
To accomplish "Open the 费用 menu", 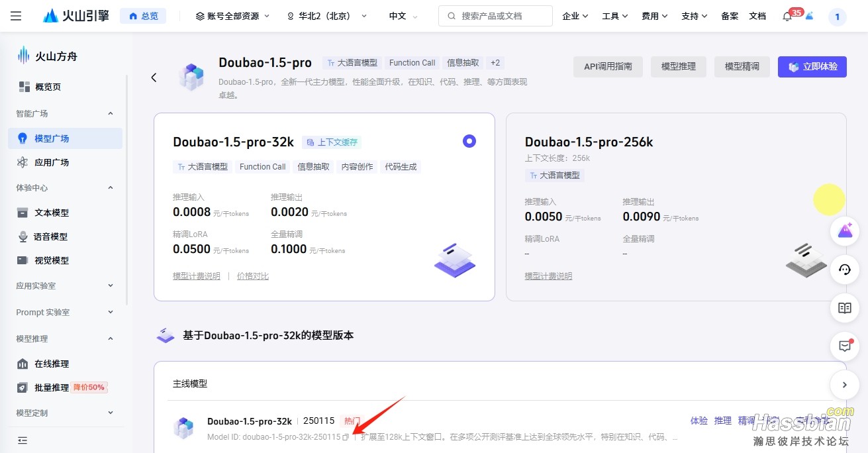I will coord(655,16).
